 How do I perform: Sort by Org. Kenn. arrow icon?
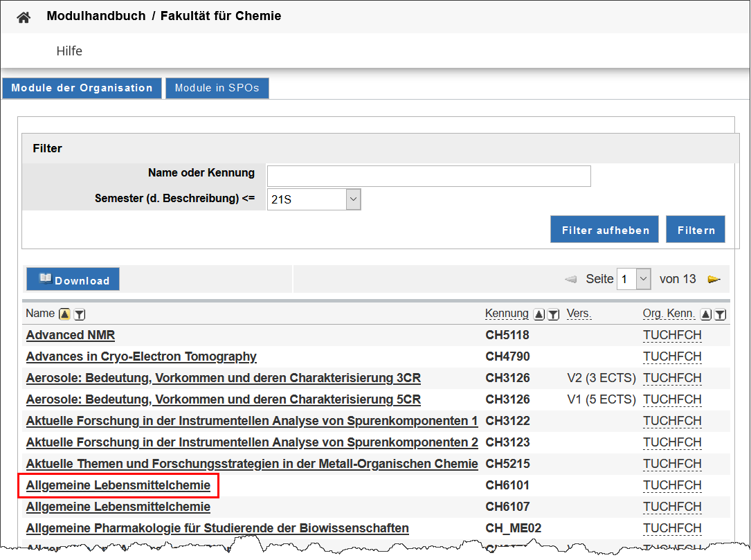(x=706, y=314)
